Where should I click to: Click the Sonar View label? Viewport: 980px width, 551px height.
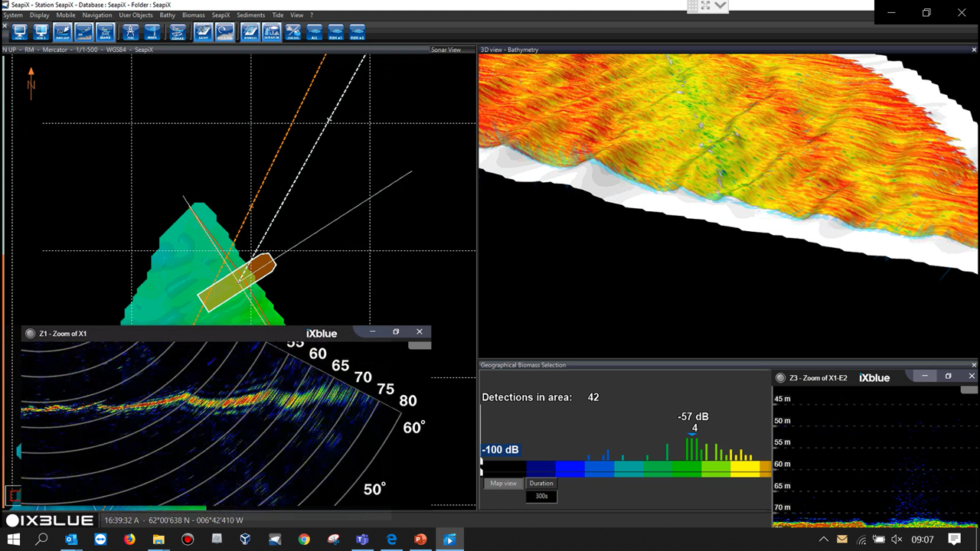click(x=446, y=50)
